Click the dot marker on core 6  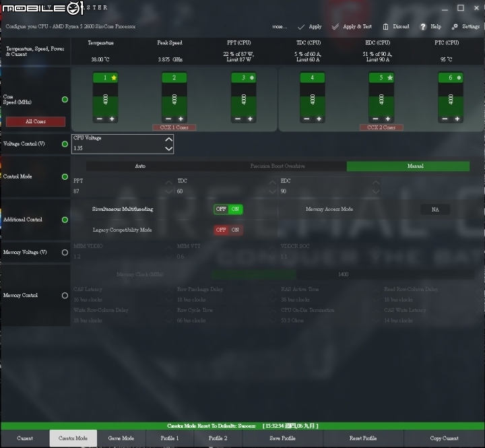(x=459, y=77)
